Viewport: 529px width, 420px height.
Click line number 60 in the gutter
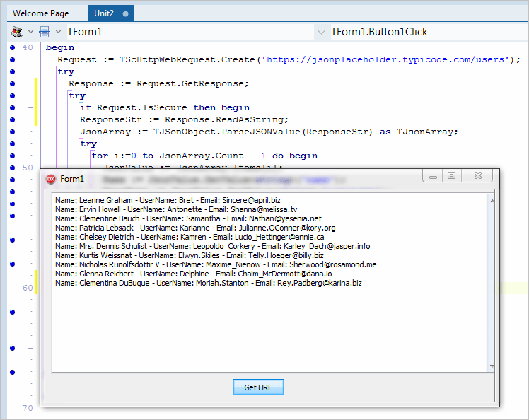(28, 288)
